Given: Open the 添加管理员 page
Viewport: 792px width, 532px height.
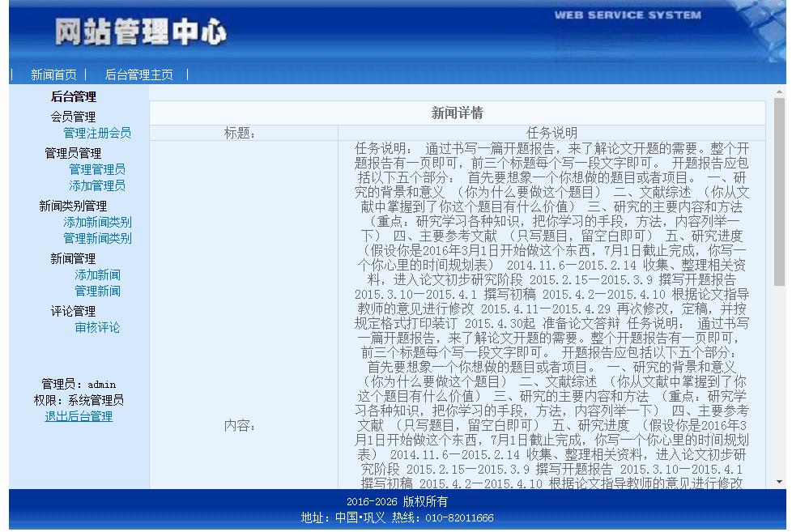Looking at the screenshot, I should tap(98, 185).
